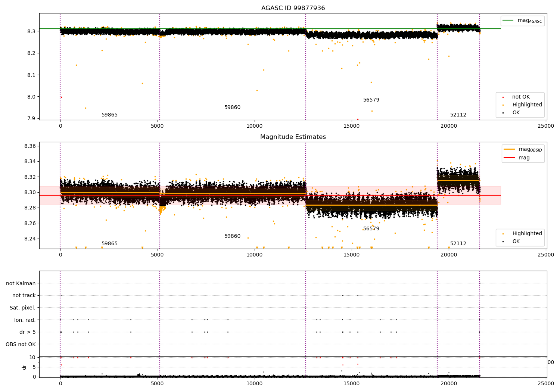Click the 8.36 y-axis tick in the middle plot

coord(30,146)
